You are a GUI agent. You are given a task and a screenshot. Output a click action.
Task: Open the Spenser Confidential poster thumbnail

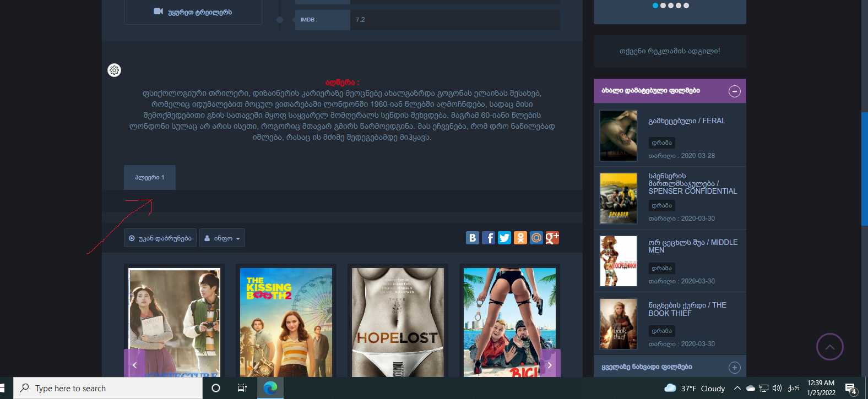point(619,198)
